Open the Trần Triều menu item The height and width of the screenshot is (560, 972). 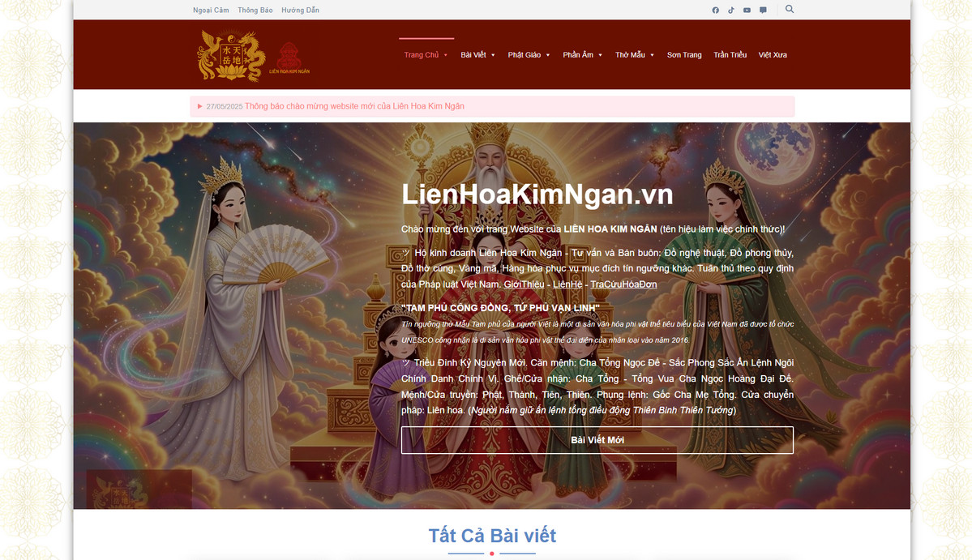[x=730, y=55]
